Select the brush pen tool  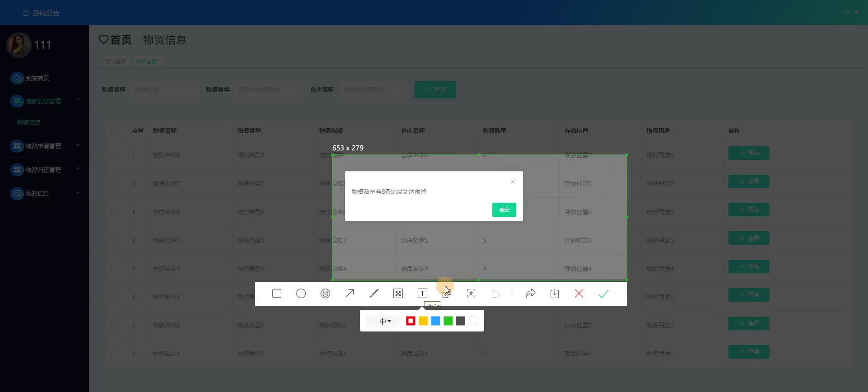click(374, 294)
